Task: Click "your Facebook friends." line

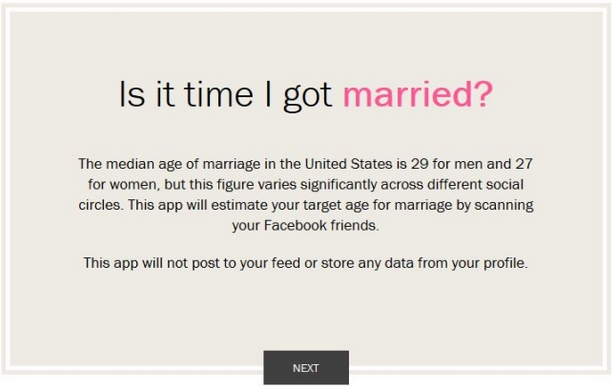Action: [x=306, y=226]
